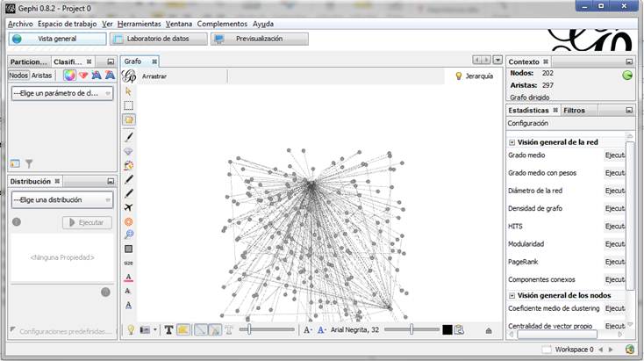The height and width of the screenshot is (361, 644).
Task: Open the ranking parameter dropdown
Action: [x=61, y=93]
